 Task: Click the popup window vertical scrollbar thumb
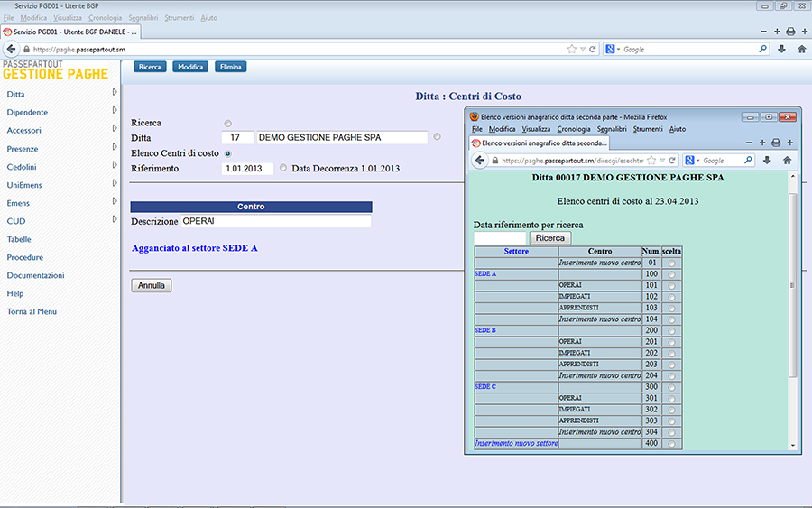click(792, 285)
